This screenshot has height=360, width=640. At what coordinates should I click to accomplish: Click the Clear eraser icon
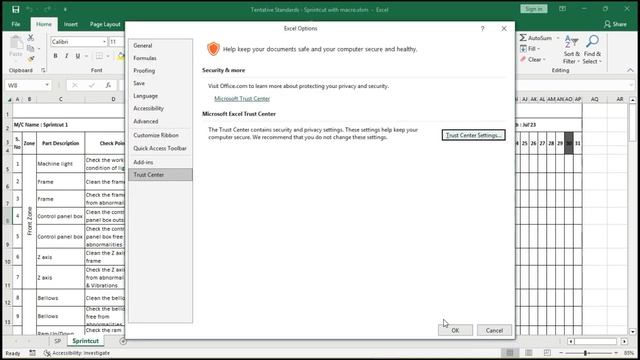pos(523,60)
